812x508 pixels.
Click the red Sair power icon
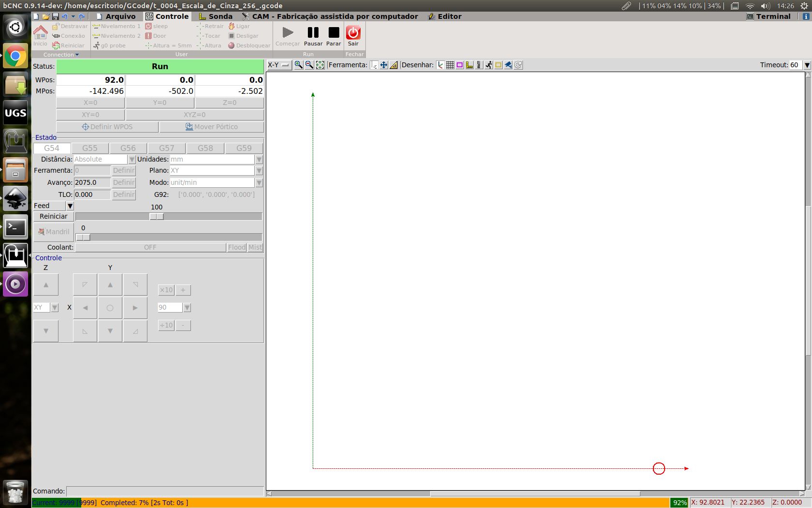click(353, 33)
